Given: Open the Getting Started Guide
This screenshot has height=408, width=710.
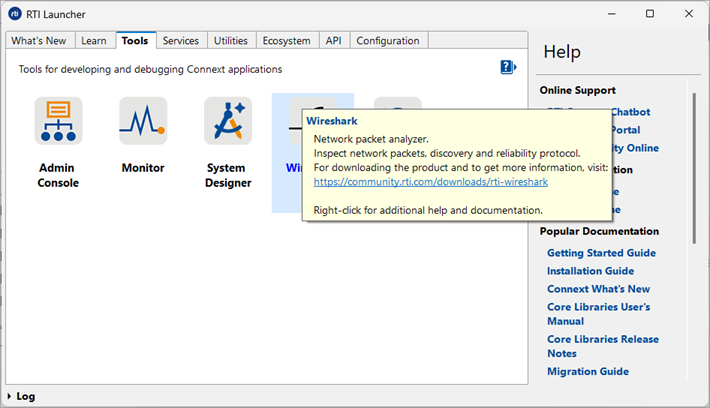Looking at the screenshot, I should [601, 253].
